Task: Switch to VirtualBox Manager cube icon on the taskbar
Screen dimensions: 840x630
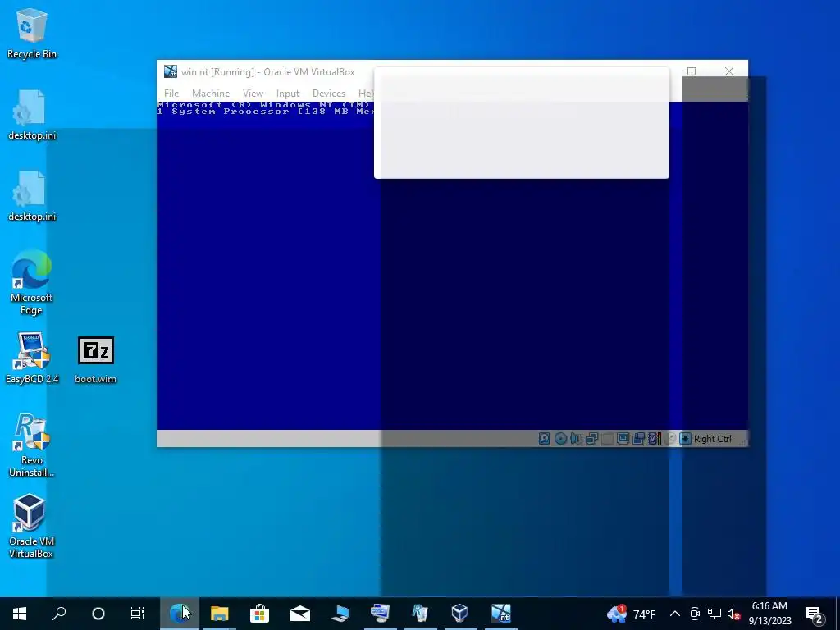Action: [460, 614]
